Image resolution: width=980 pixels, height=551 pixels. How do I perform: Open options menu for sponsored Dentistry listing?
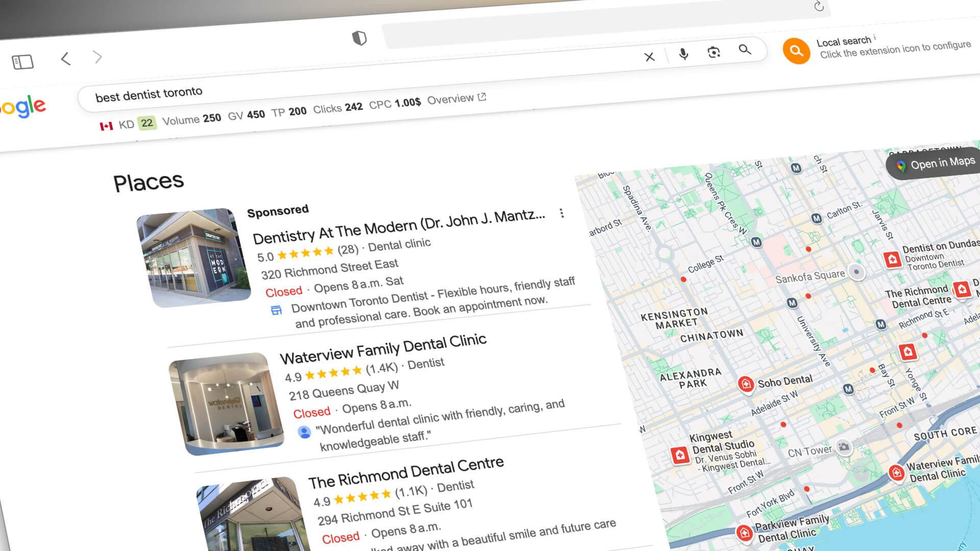561,213
